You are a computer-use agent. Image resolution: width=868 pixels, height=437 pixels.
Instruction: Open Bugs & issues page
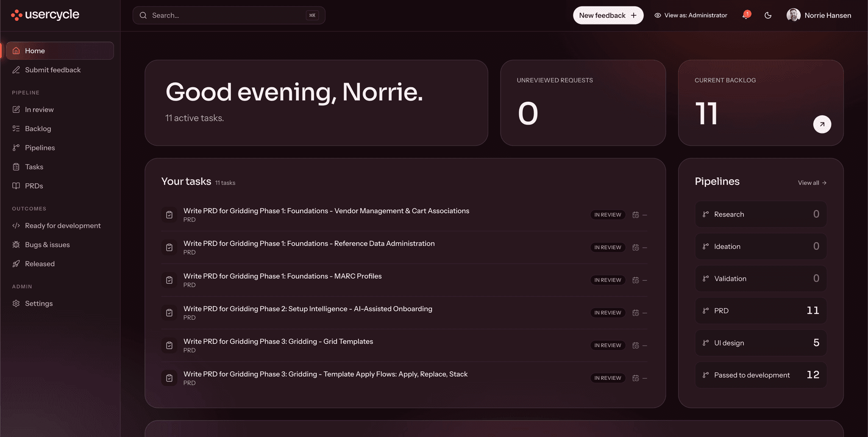(x=60, y=245)
